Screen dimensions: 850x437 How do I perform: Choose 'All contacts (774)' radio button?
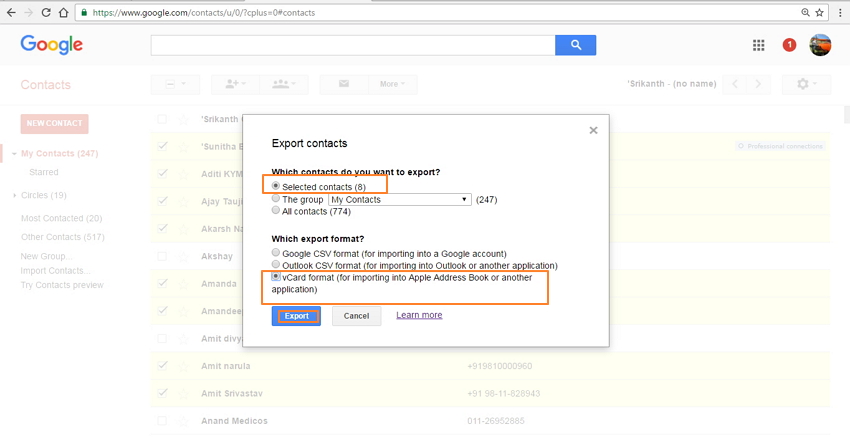[277, 211]
